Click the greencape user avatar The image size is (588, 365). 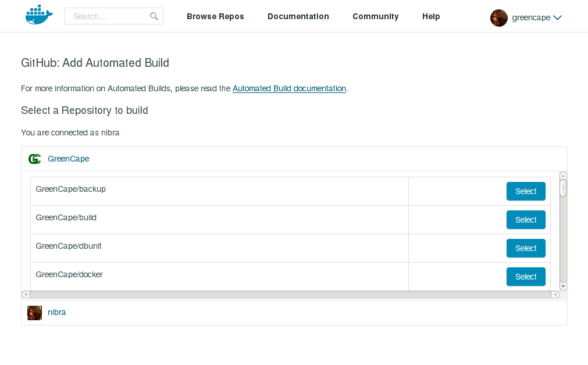pyautogui.click(x=499, y=17)
